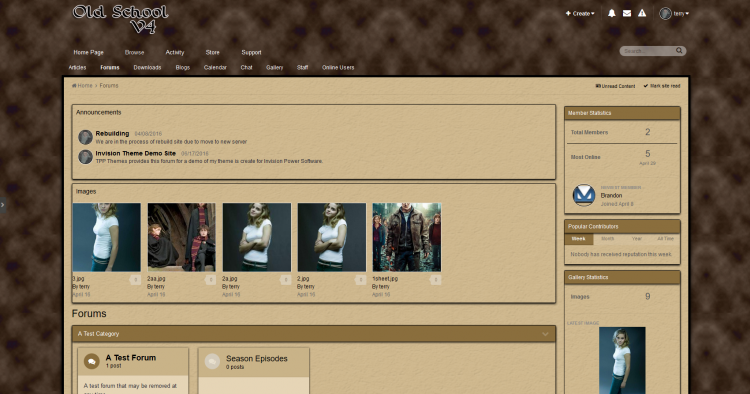750x394 pixels.
Task: Open Brandon's profile link
Action: pos(611,196)
